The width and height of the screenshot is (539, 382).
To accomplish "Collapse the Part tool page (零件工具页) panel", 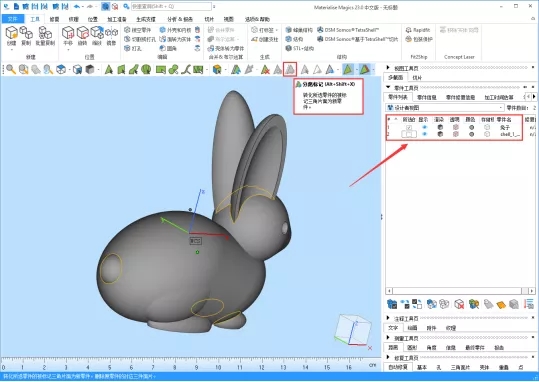I will pos(388,87).
